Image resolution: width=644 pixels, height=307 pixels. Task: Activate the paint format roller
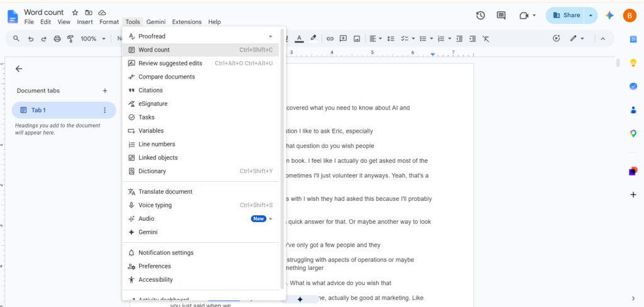[70, 38]
